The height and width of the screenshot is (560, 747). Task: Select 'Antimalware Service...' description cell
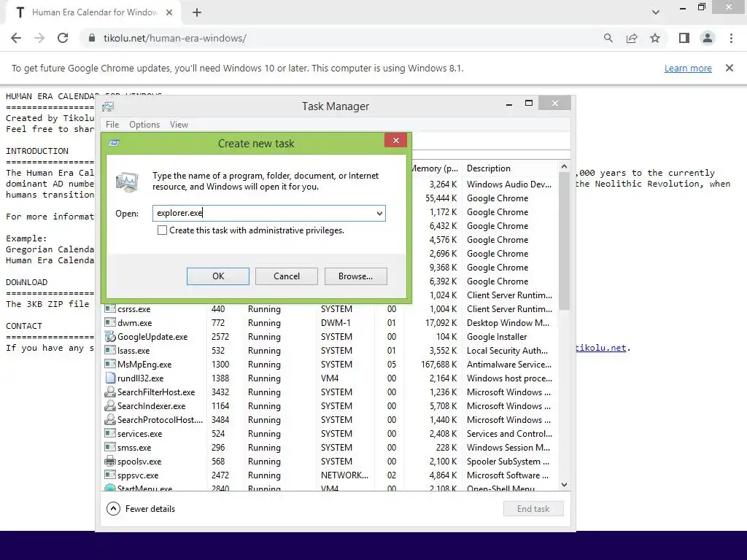508,365
